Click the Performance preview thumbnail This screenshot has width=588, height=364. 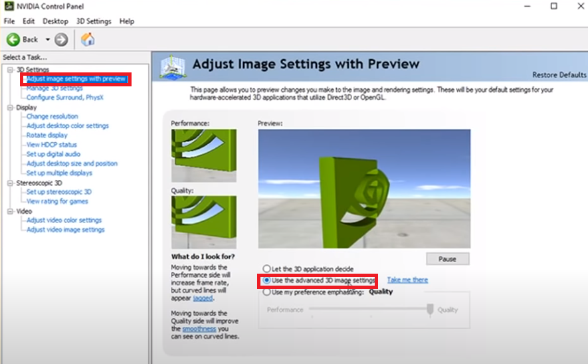pyautogui.click(x=203, y=155)
